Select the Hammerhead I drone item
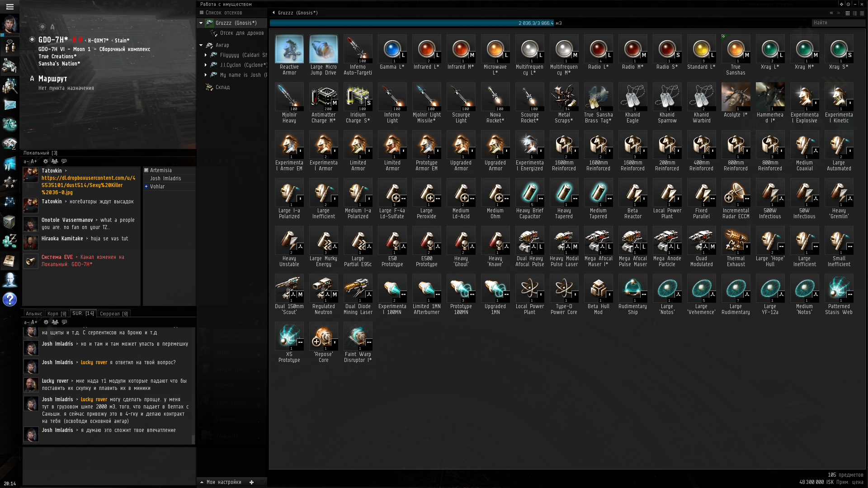868x488 pixels. (770, 103)
